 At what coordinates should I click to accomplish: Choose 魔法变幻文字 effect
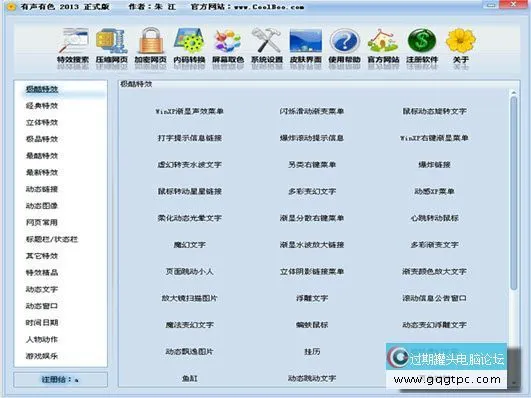189,325
